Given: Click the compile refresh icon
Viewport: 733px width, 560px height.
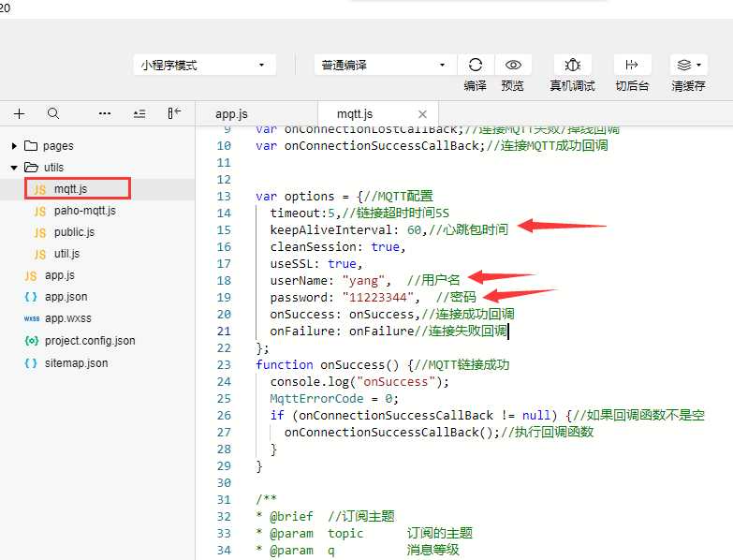Looking at the screenshot, I should click(475, 65).
